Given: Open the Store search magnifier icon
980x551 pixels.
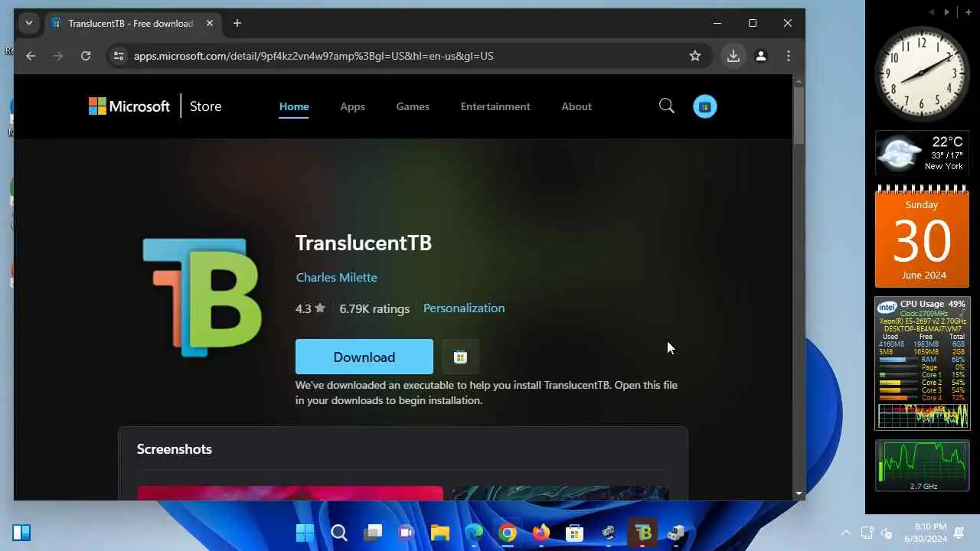Looking at the screenshot, I should [x=667, y=106].
